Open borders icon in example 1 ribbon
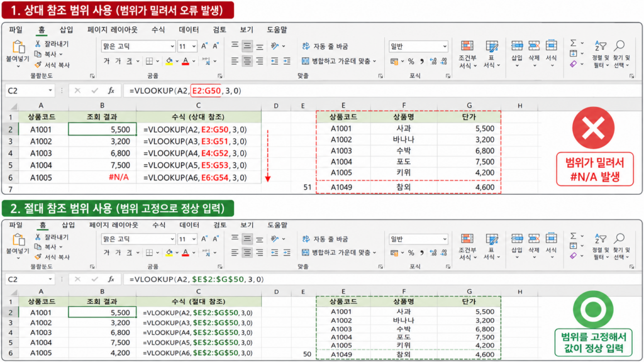 coord(150,61)
